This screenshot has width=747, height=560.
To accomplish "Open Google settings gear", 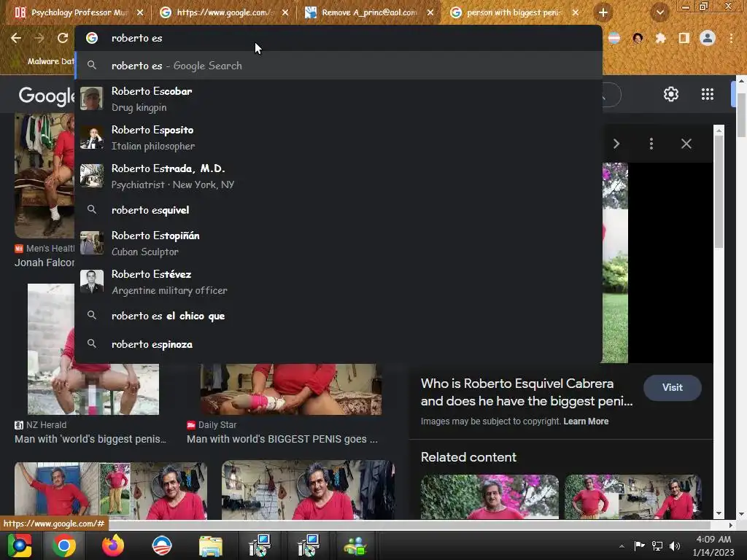I will click(x=671, y=94).
